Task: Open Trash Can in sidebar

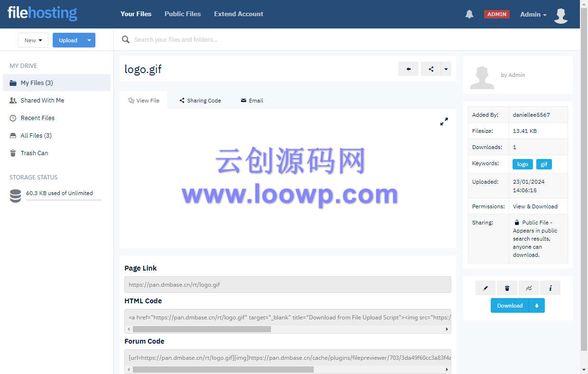Action: click(57, 153)
